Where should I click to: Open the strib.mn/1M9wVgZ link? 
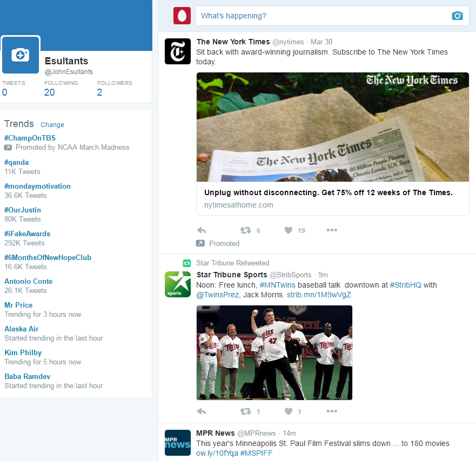pyautogui.click(x=319, y=295)
